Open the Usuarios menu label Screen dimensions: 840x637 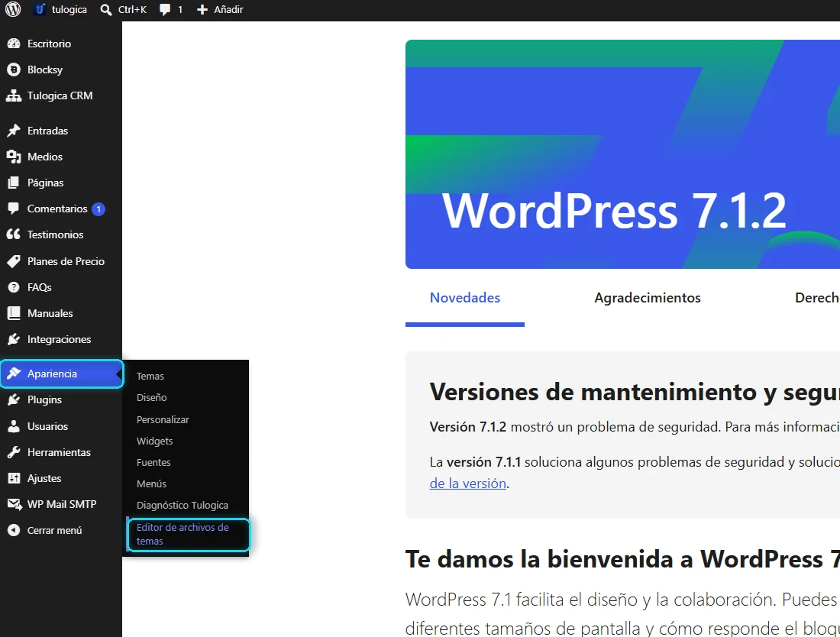point(47,426)
